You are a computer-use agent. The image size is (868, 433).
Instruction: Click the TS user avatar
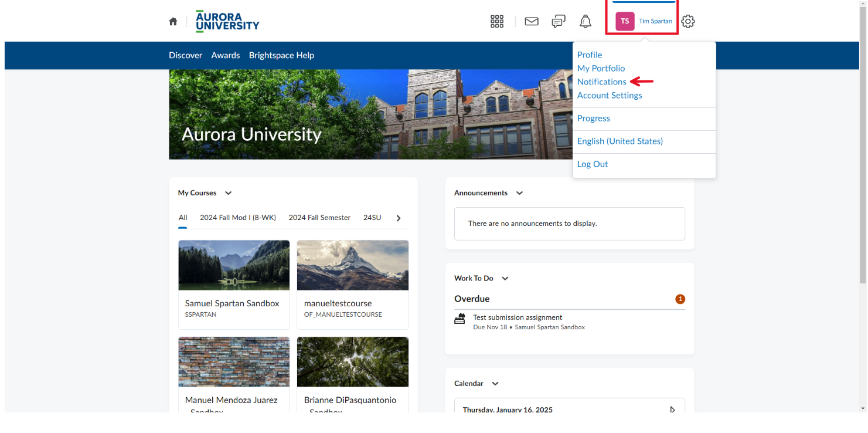pyautogui.click(x=625, y=21)
